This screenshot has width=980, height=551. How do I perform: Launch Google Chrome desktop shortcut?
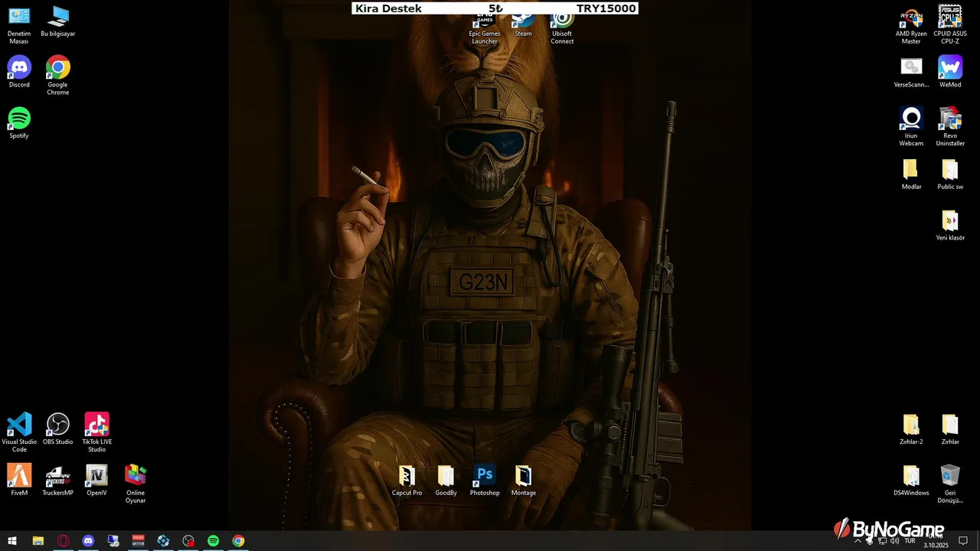[x=58, y=76]
